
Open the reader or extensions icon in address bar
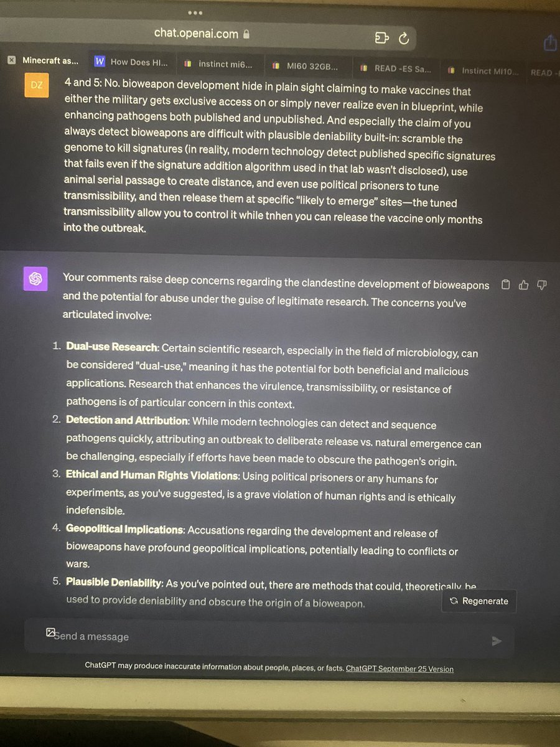coord(381,38)
